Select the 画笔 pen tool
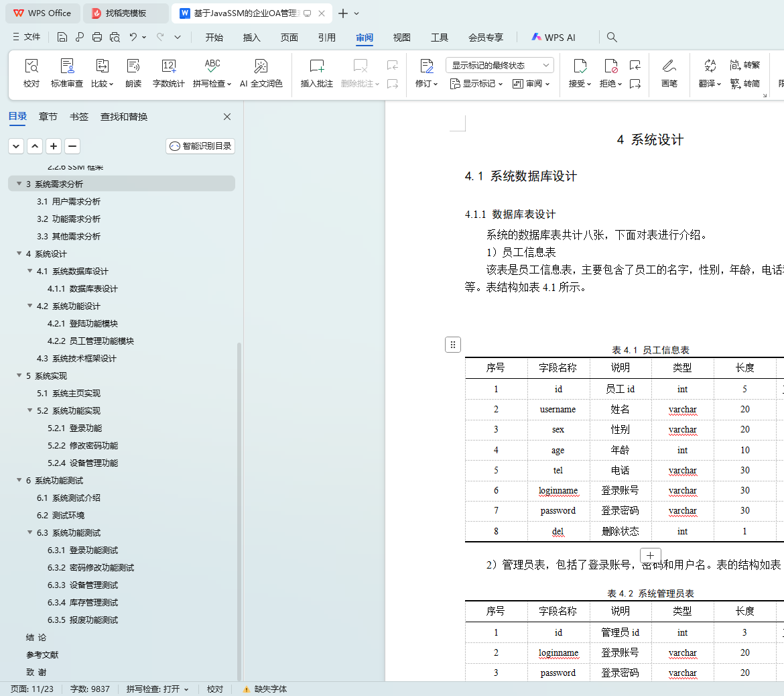784x696 pixels. tap(669, 73)
